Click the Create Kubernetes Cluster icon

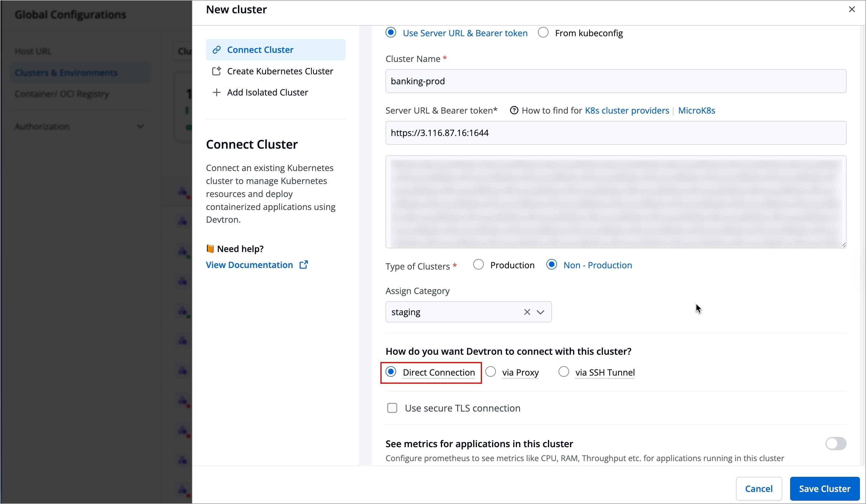click(x=217, y=71)
